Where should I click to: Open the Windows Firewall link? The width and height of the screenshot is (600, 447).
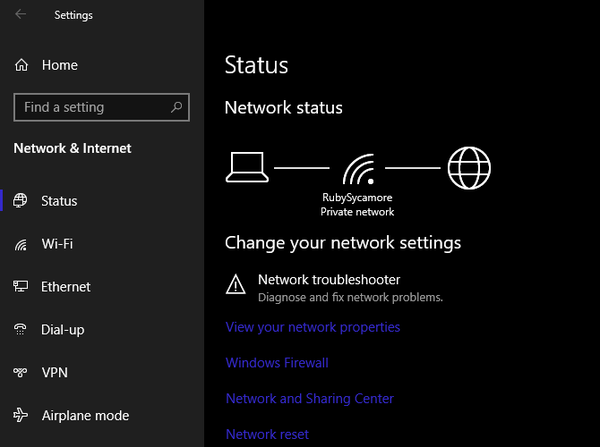click(277, 363)
